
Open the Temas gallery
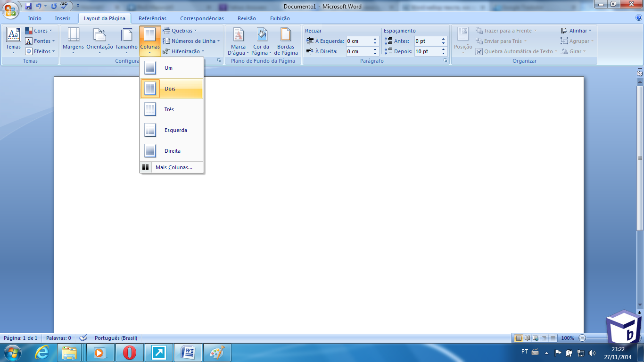(13, 41)
